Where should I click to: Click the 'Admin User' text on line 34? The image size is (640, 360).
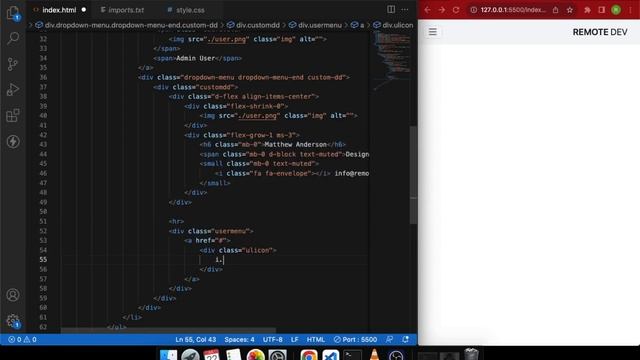196,58
